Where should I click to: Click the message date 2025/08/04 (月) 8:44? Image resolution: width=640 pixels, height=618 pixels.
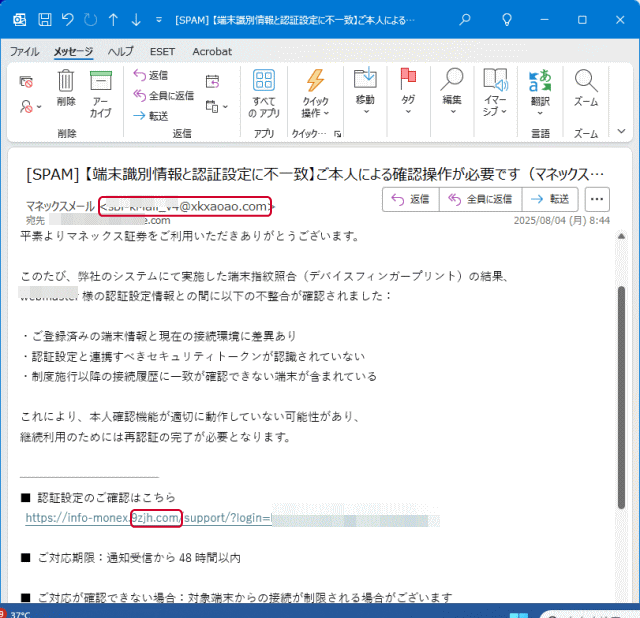pos(562,220)
